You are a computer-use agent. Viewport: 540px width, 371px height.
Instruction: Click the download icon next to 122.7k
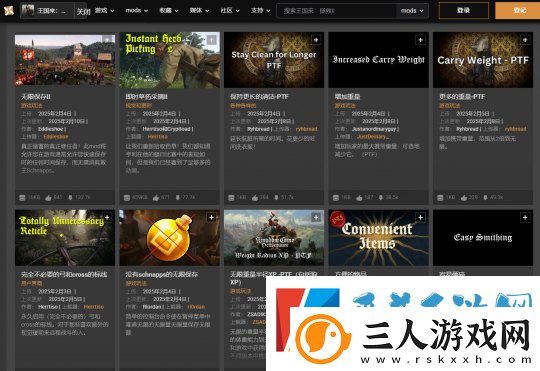tap(70, 198)
